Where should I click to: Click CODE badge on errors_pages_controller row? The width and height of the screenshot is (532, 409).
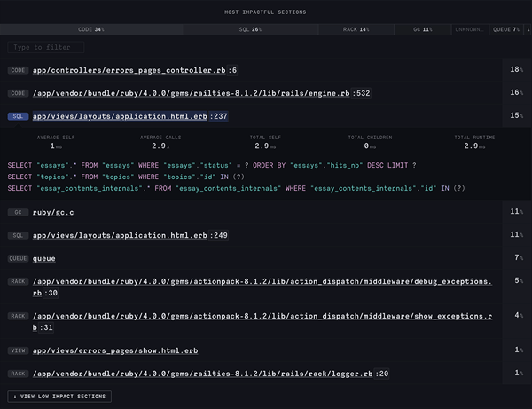[18, 70]
